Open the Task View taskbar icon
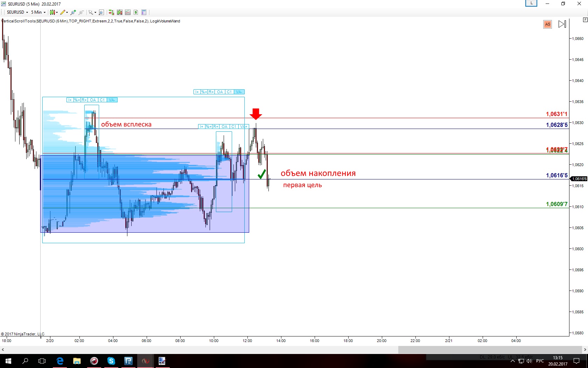Image resolution: width=588 pixels, height=368 pixels. [x=42, y=361]
